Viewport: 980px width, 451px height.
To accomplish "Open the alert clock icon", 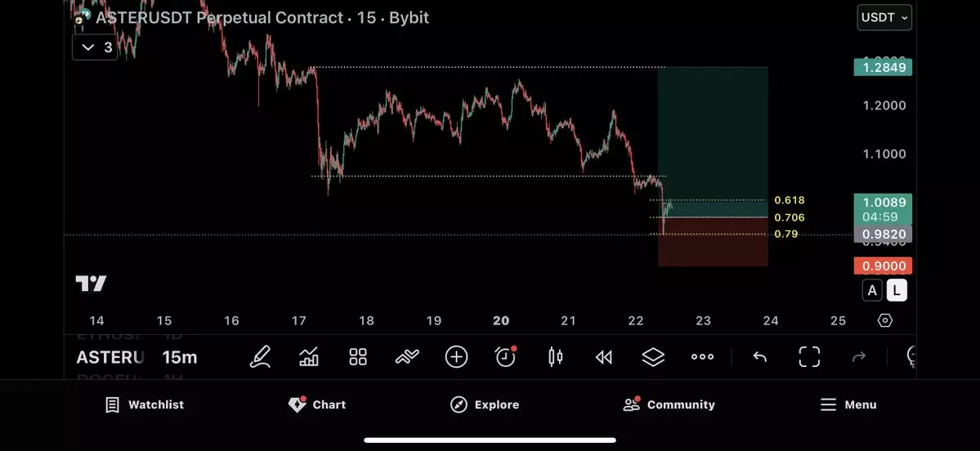I will pyautogui.click(x=506, y=357).
